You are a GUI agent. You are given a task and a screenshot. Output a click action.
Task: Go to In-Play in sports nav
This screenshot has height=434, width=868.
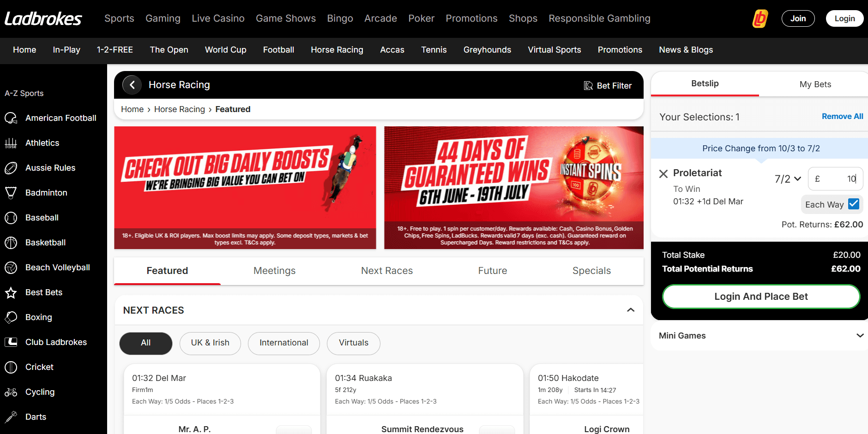66,50
